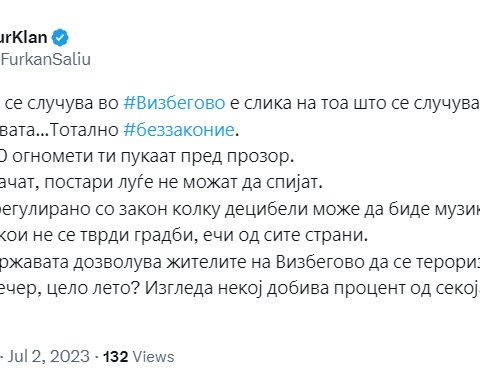
Task: Click the text 'се случува во' before #Визбегово
Action: click(x=62, y=103)
